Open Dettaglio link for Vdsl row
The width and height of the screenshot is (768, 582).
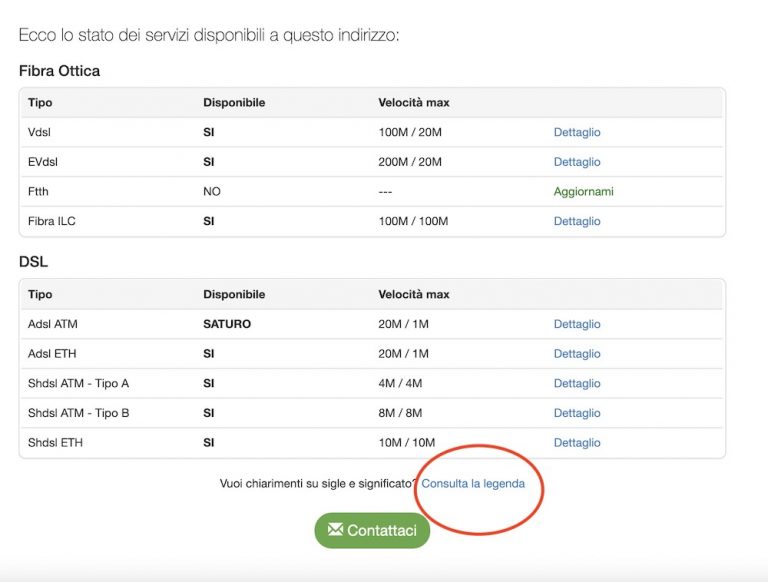click(577, 132)
